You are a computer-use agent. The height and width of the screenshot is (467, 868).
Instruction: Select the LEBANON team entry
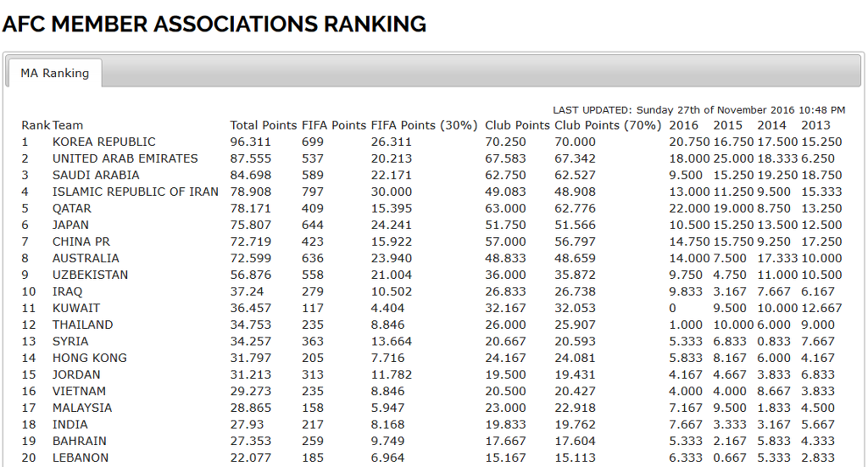[x=81, y=458]
